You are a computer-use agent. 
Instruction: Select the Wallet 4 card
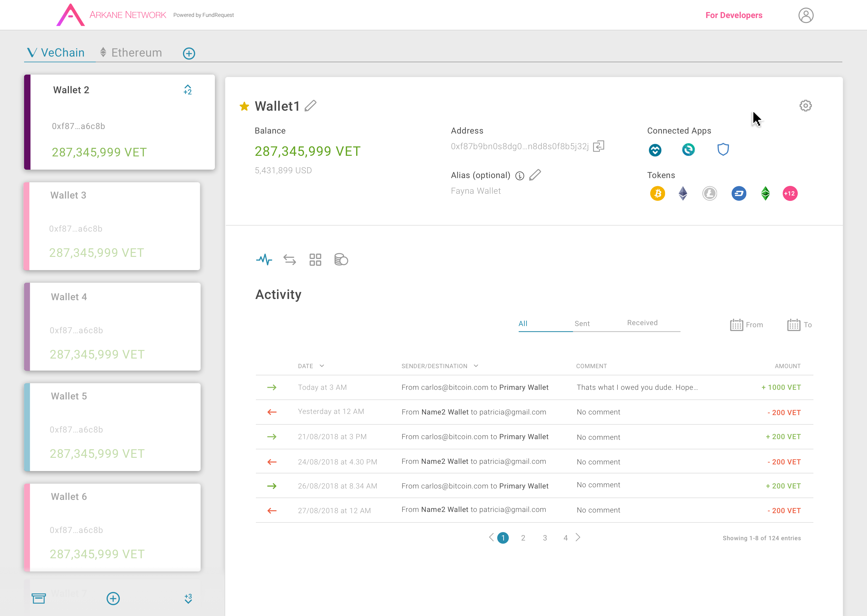112,326
